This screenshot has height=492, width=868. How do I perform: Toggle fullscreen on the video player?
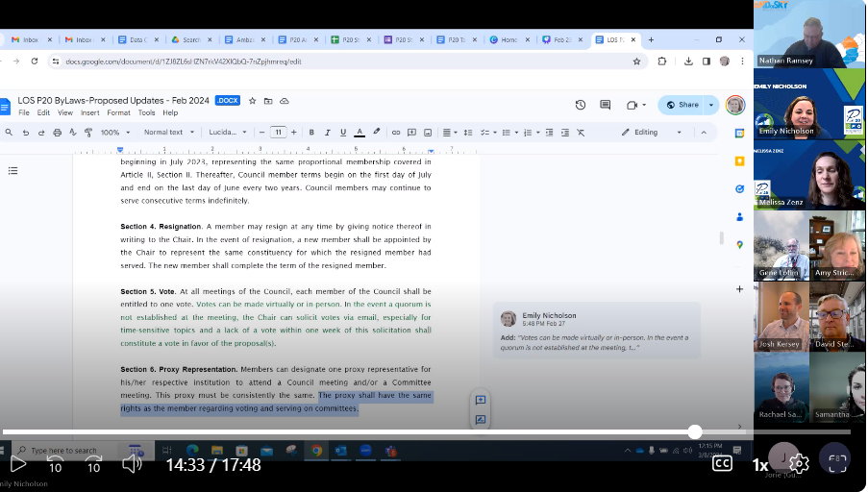tap(837, 464)
